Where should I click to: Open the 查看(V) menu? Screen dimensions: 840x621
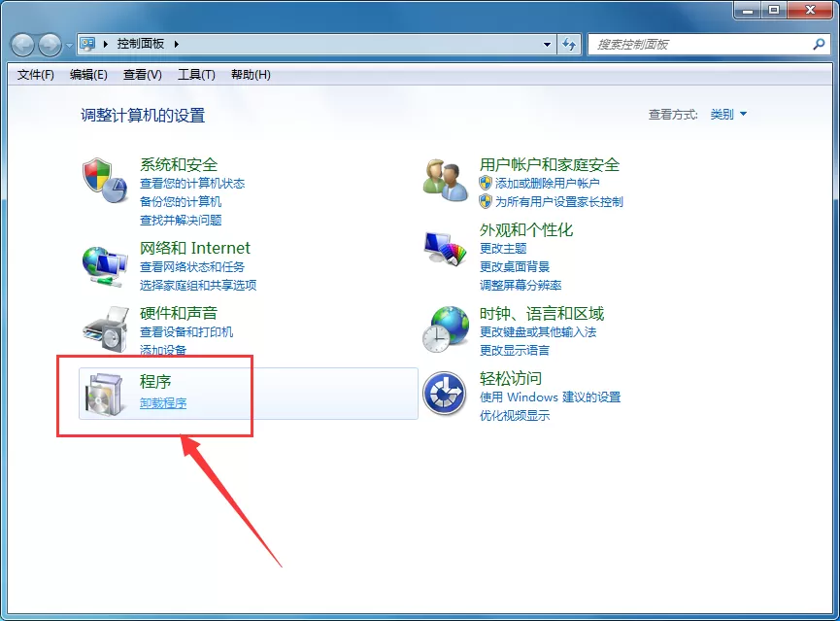click(142, 75)
